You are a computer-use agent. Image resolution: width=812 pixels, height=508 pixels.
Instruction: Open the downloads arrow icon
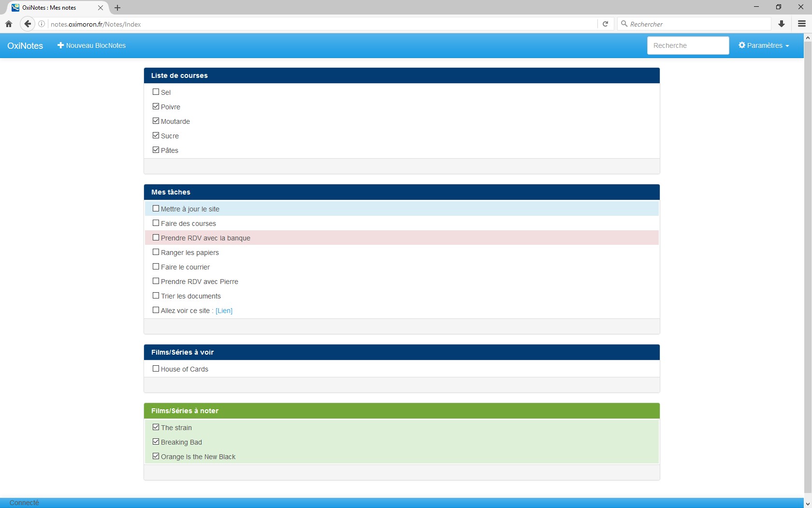coord(782,24)
